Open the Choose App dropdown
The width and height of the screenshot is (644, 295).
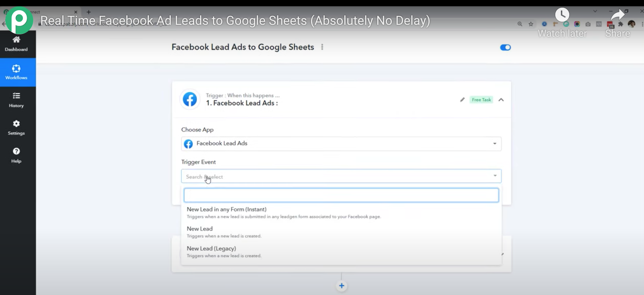coord(341,144)
